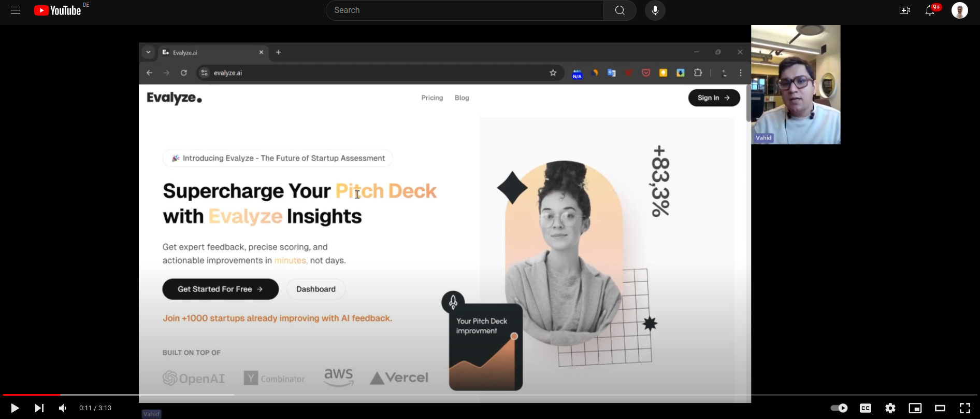Switch to miniplayer mode
The height and width of the screenshot is (419, 980).
click(x=915, y=408)
